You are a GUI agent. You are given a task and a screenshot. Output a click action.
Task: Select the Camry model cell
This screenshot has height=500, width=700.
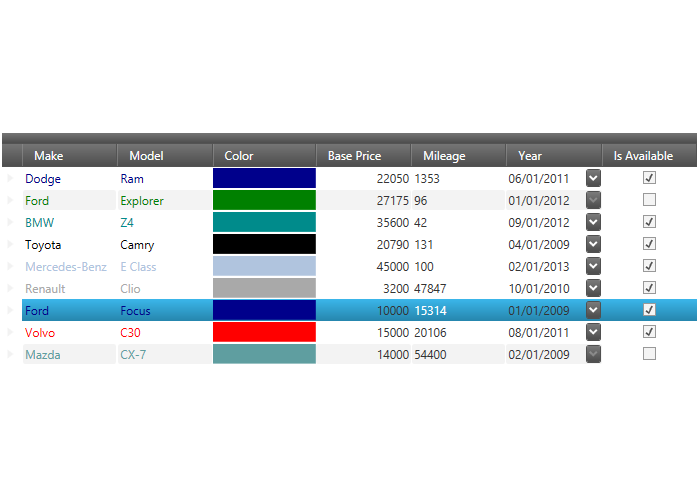click(x=165, y=245)
